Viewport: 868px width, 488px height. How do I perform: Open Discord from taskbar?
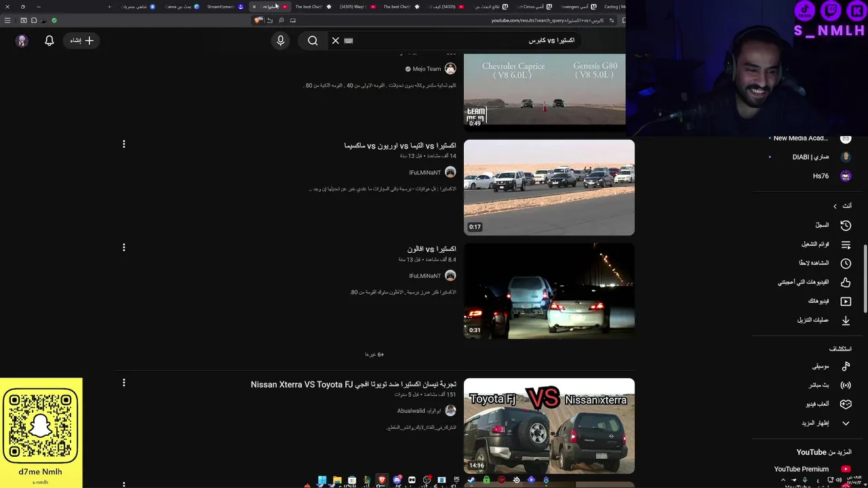click(397, 481)
